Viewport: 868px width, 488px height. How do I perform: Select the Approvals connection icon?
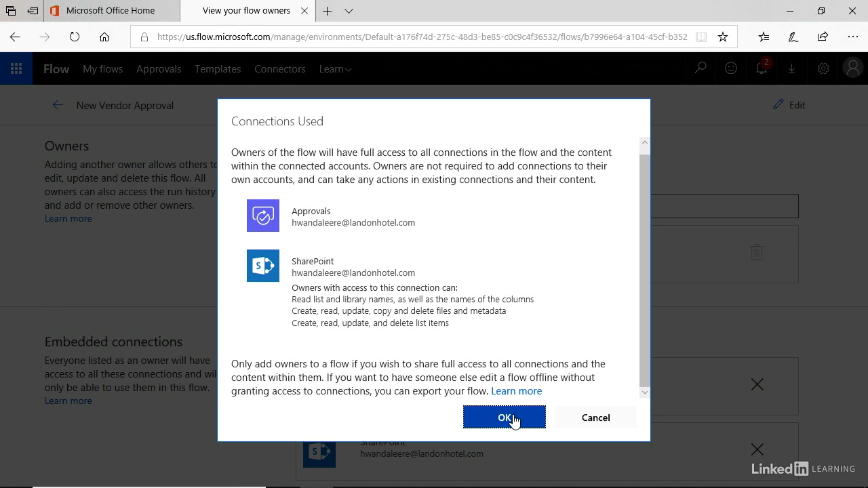point(263,216)
